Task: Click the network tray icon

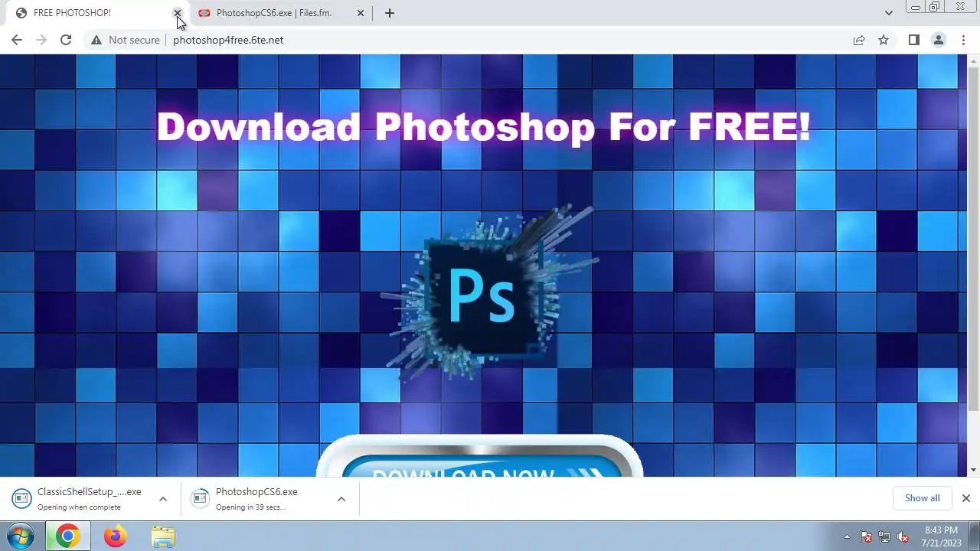Action: [884, 536]
